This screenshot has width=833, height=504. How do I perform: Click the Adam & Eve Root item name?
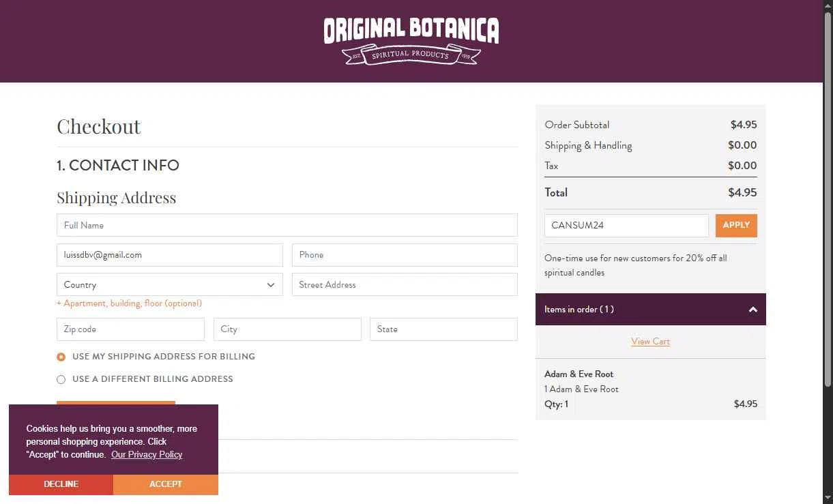(x=579, y=374)
